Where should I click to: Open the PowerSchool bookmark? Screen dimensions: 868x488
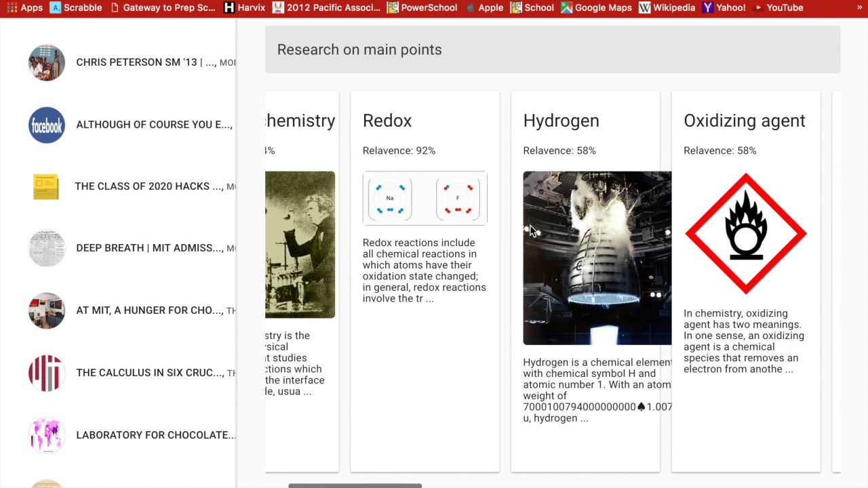tap(422, 7)
